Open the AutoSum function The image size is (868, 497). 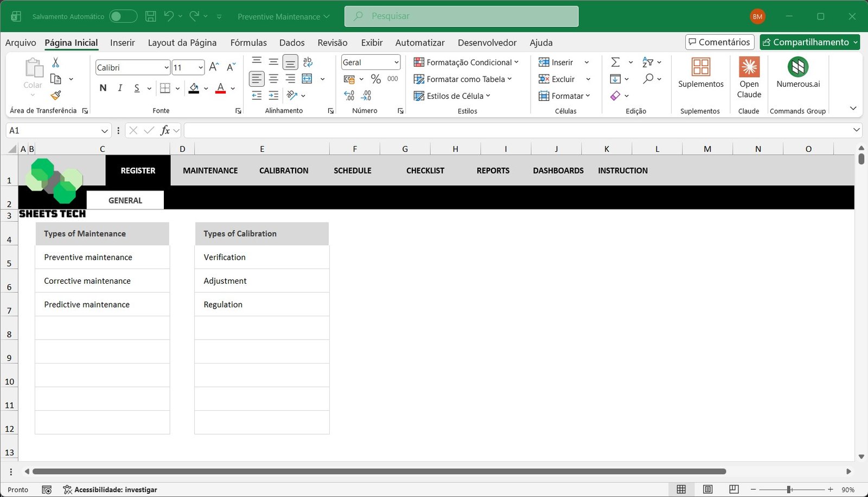pyautogui.click(x=616, y=62)
